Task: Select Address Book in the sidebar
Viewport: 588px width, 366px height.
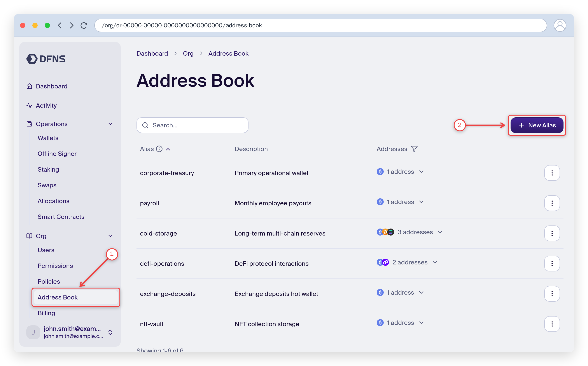Action: point(76,297)
